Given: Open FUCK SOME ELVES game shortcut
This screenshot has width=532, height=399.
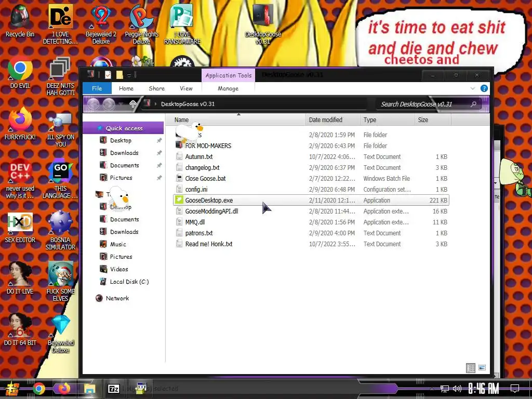Looking at the screenshot, I should point(60,282).
